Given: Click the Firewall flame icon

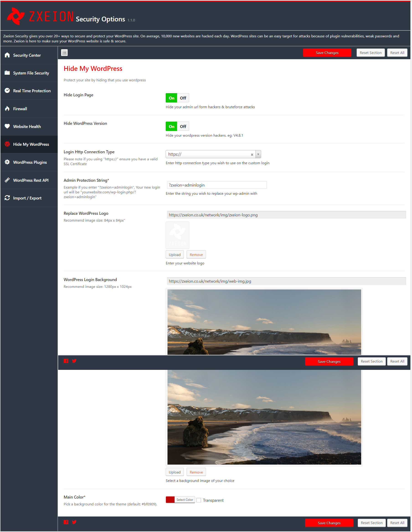Looking at the screenshot, I should click(x=7, y=109).
